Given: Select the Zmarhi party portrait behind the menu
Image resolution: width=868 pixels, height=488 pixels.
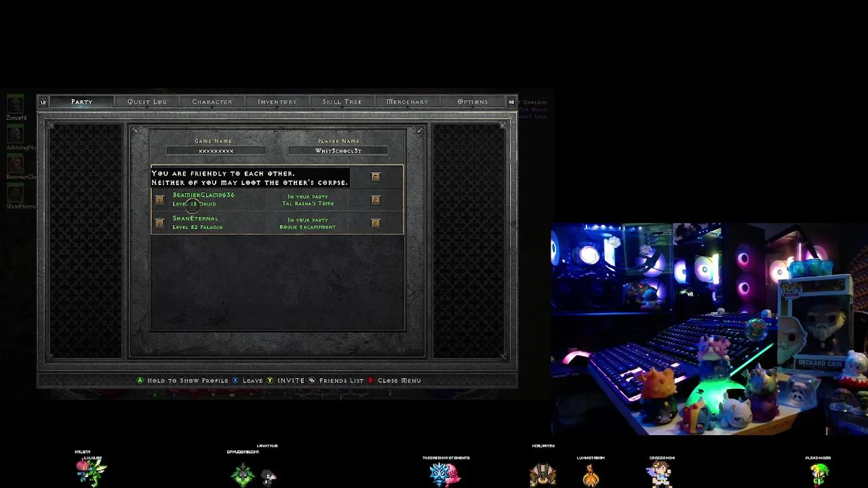Looking at the screenshot, I should 15,104.
